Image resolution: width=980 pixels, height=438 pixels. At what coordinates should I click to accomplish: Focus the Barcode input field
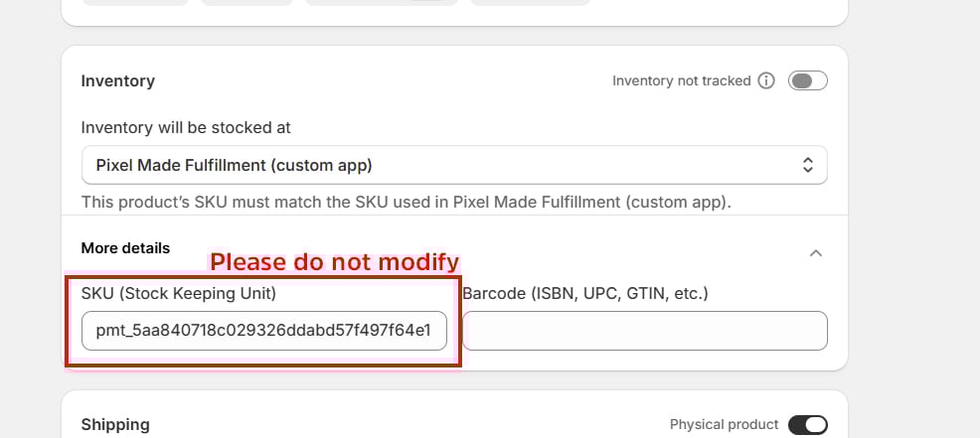(x=644, y=331)
